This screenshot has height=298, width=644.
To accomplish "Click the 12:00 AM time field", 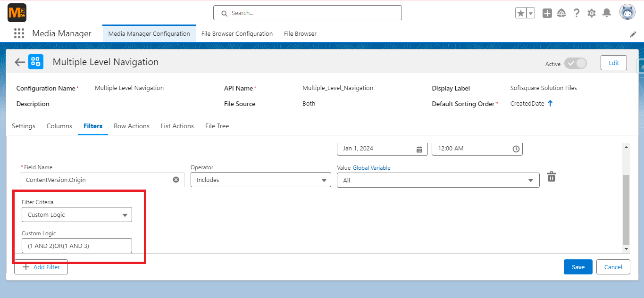I will (x=477, y=148).
